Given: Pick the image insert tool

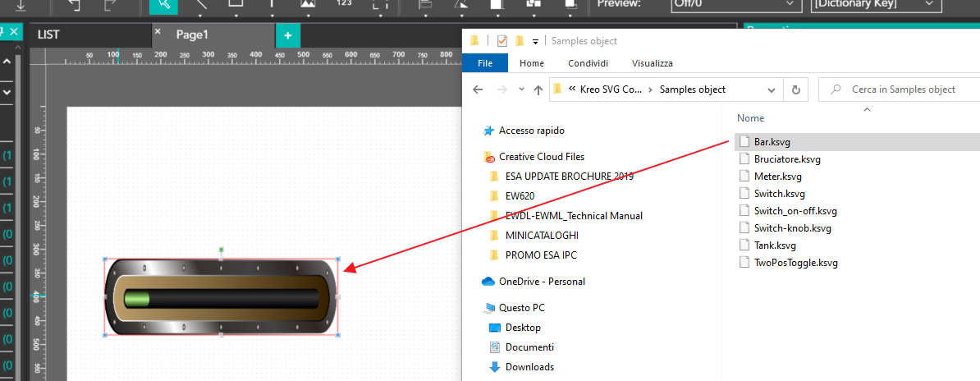Looking at the screenshot, I should [x=307, y=6].
